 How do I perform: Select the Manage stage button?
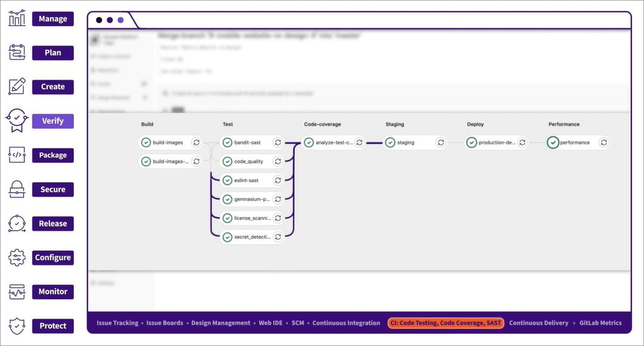[53, 19]
